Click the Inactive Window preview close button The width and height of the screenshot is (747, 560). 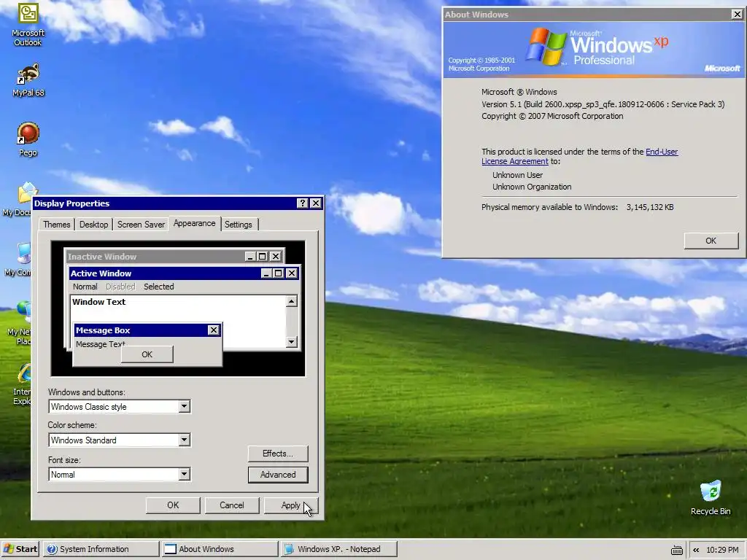275,257
